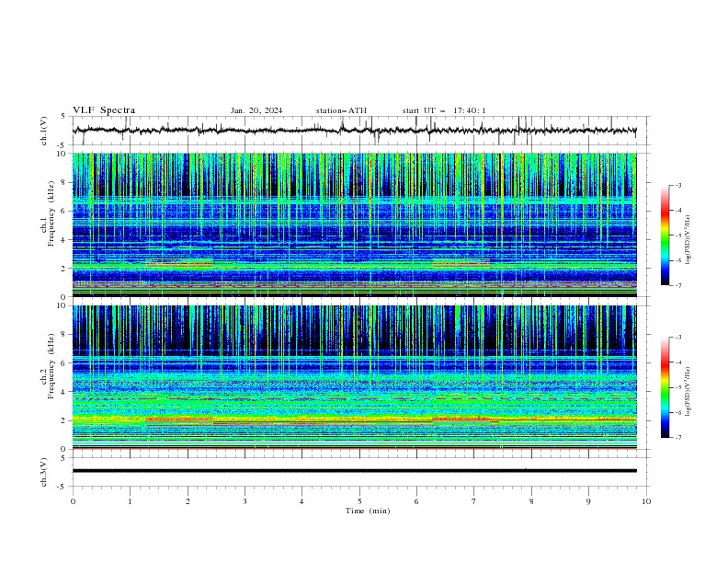Click the "7" tick on the time axis

(474, 501)
